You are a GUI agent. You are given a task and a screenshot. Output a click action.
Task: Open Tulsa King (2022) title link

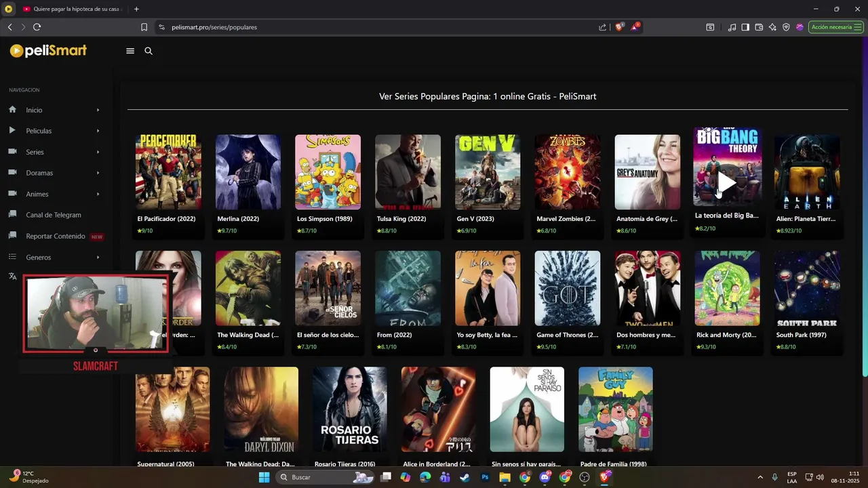click(x=401, y=219)
